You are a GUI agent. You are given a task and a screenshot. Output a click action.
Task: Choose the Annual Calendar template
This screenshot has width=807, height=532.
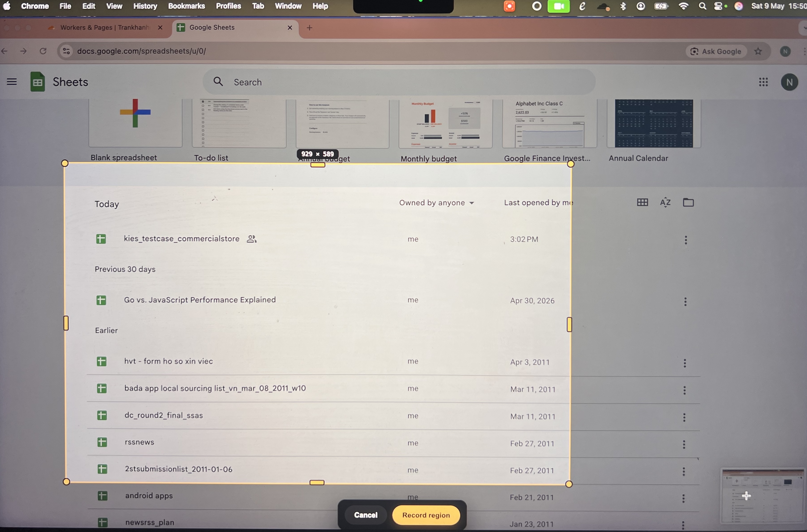point(654,124)
